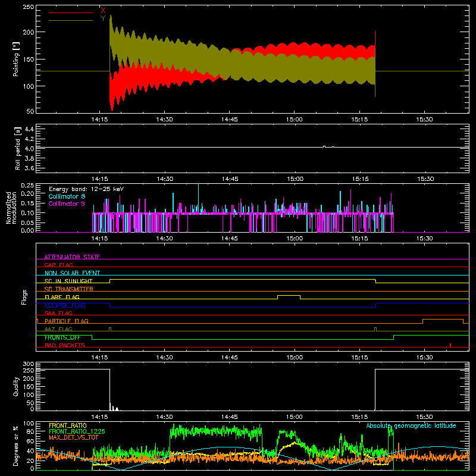Click the 'Pointing' axis title

tap(16, 59)
